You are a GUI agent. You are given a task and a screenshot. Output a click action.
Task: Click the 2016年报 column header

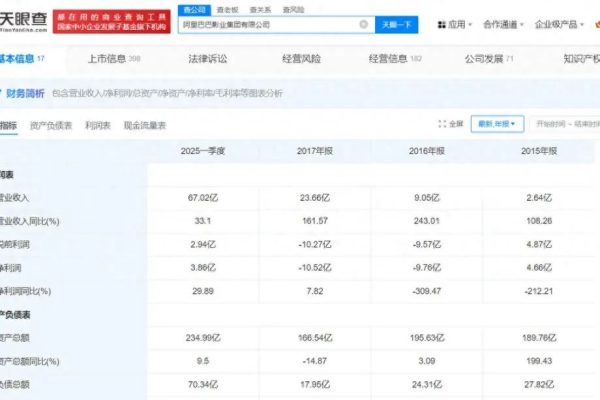[x=427, y=151]
